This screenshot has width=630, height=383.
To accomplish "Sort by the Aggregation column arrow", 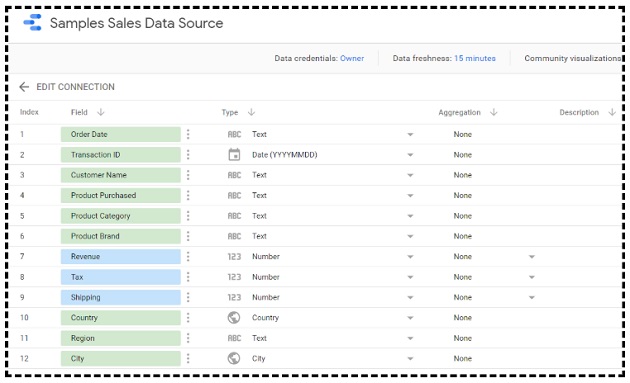I will tap(494, 112).
